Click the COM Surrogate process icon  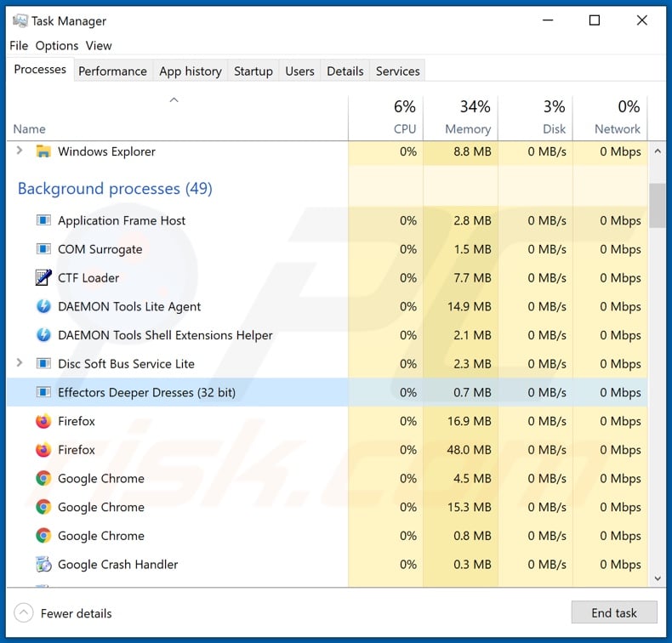43,249
